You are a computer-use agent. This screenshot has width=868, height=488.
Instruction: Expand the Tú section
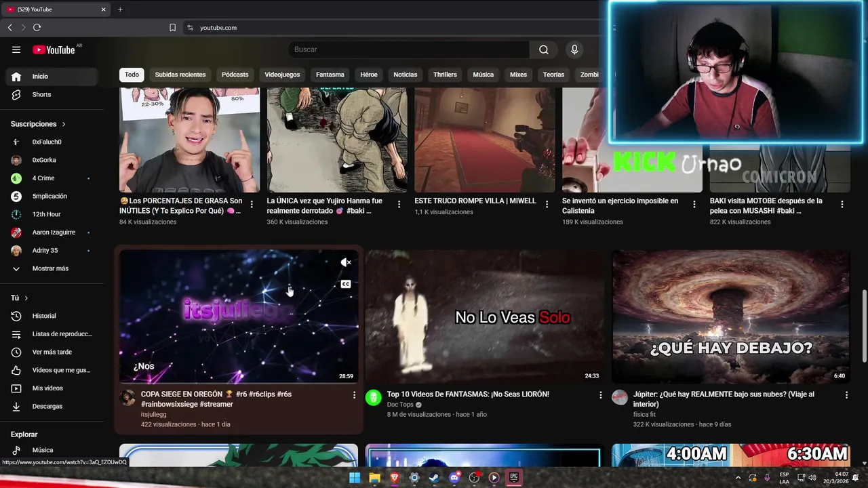coord(20,298)
